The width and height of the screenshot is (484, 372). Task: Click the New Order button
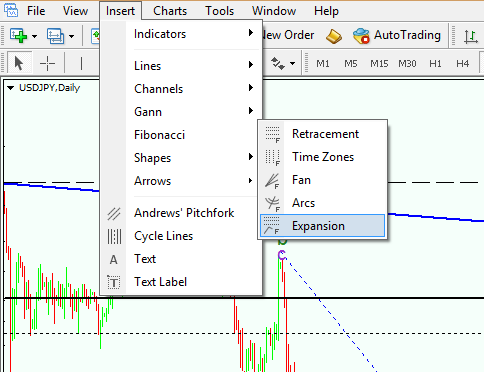click(288, 35)
